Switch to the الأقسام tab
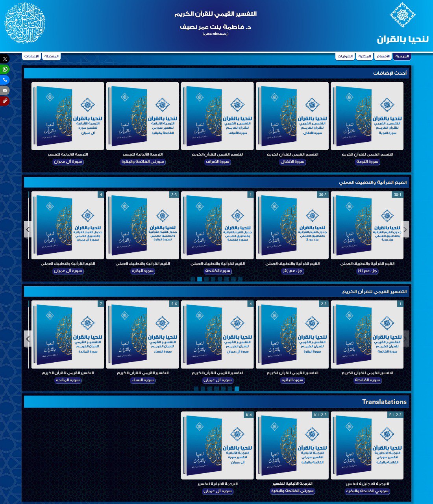 coord(383,56)
